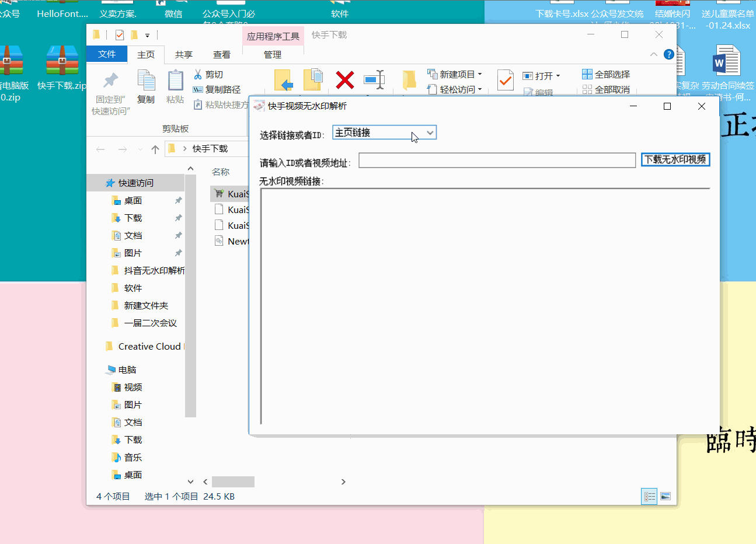Viewport: 756px width, 544px height.
Task: Switch to the 管理 (Manage) ribbon tab
Action: click(x=273, y=54)
